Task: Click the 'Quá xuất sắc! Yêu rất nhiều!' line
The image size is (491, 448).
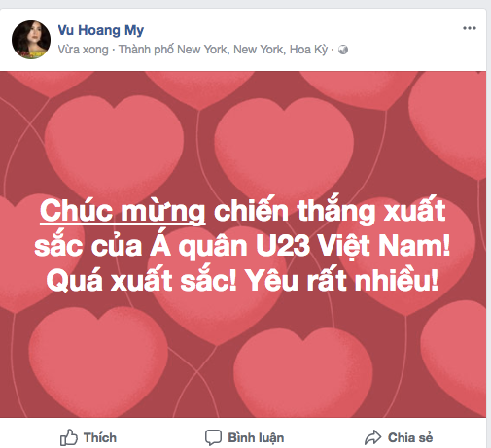Action: [x=242, y=280]
